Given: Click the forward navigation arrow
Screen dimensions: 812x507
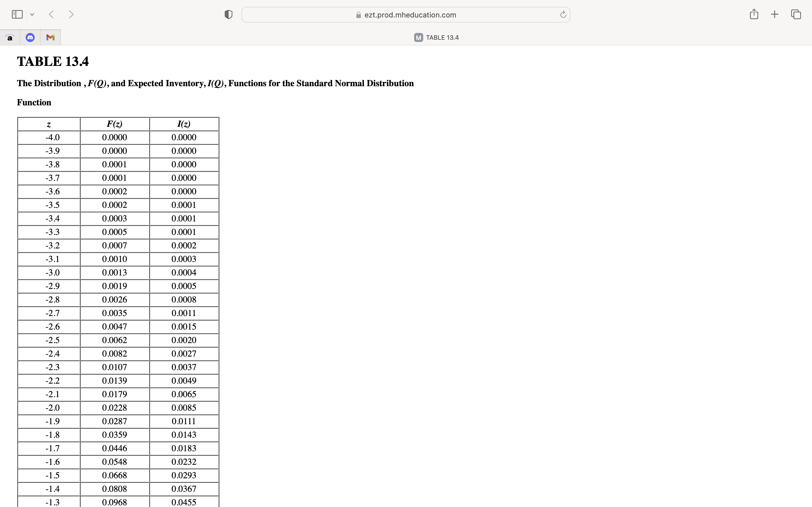Looking at the screenshot, I should click(x=71, y=14).
